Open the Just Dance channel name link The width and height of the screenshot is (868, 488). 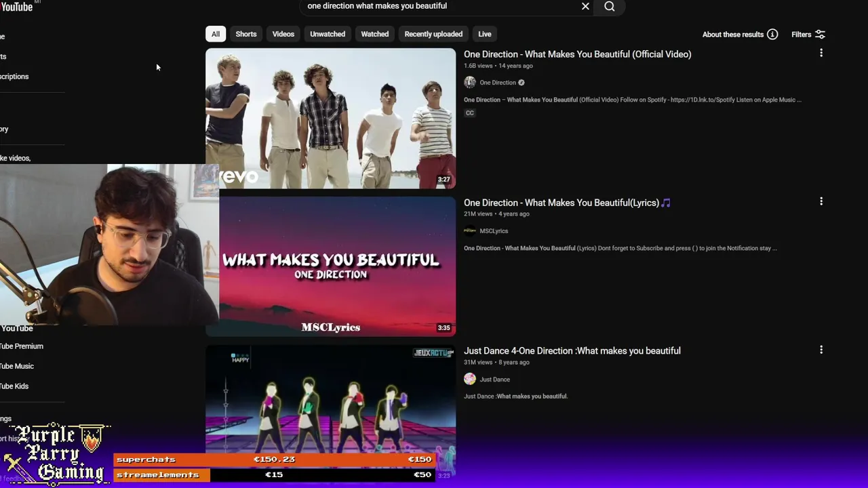[495, 380]
